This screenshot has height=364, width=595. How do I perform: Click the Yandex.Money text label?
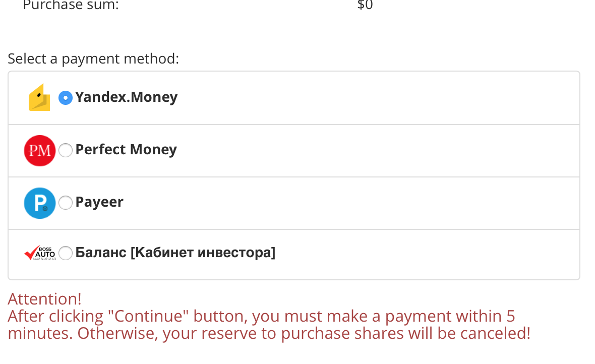126,97
